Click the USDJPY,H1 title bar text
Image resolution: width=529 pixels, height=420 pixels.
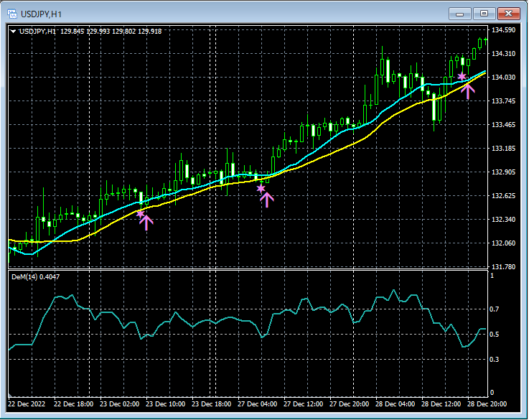(41, 14)
